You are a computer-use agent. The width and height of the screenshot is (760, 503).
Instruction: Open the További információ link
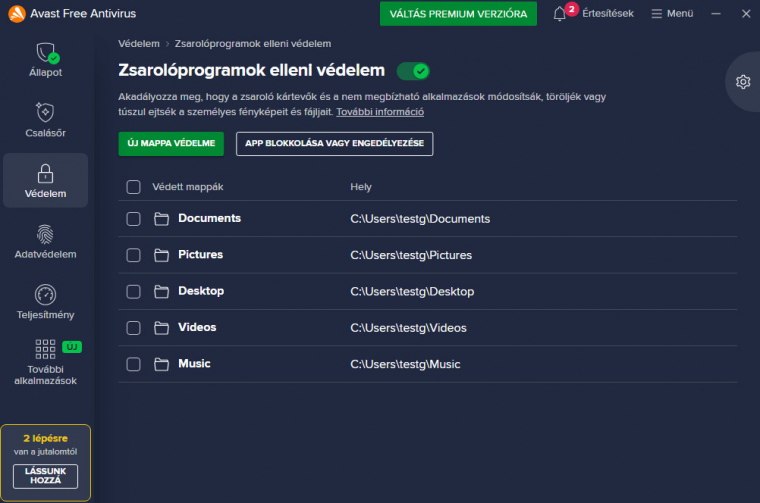pos(373,112)
